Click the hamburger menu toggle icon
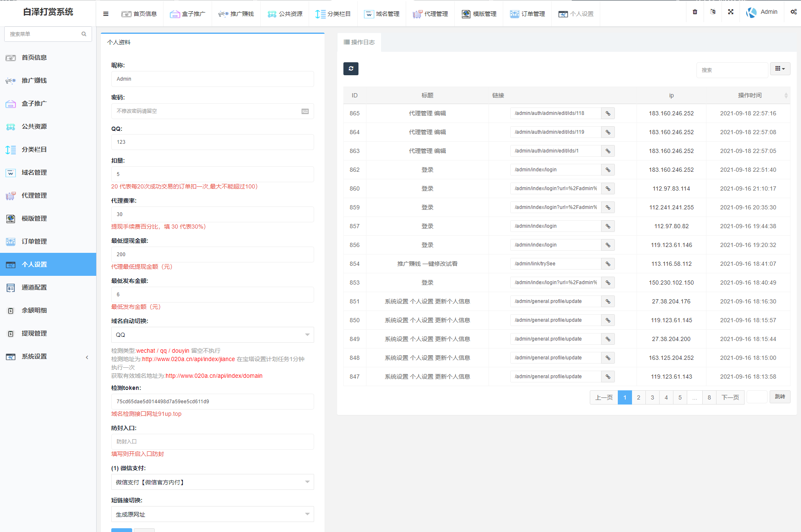The image size is (801, 532). click(x=106, y=14)
